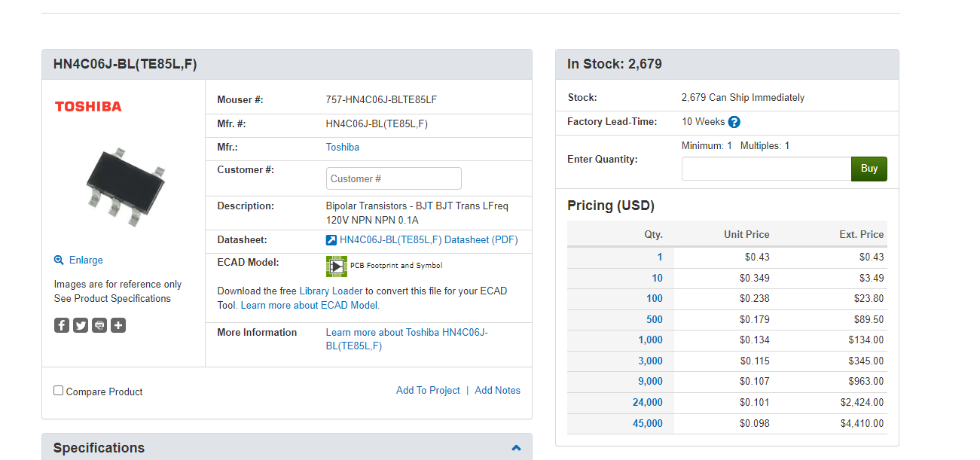This screenshot has width=980, height=460.
Task: Select quantity 24,000 pricing tier
Action: pos(648,403)
